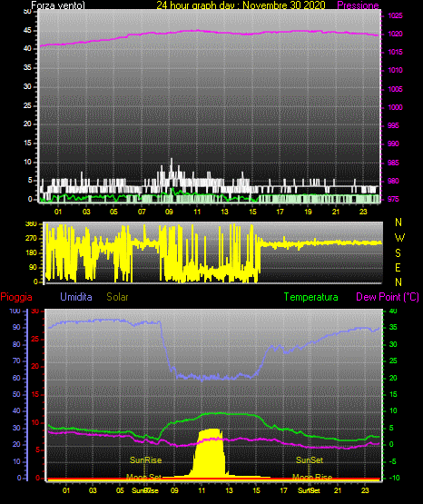The width and height of the screenshot is (423, 504).
Task: Click the wind direction value 90
Action: pos(33,267)
